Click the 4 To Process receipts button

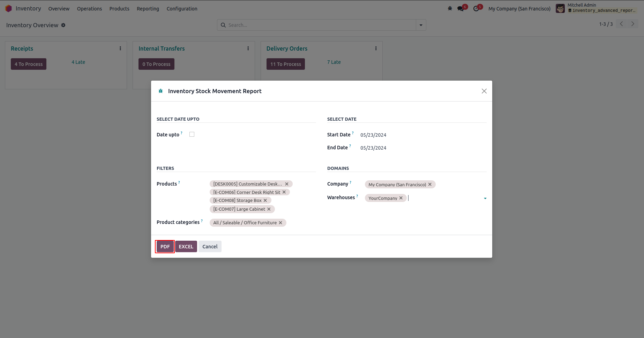(29, 64)
